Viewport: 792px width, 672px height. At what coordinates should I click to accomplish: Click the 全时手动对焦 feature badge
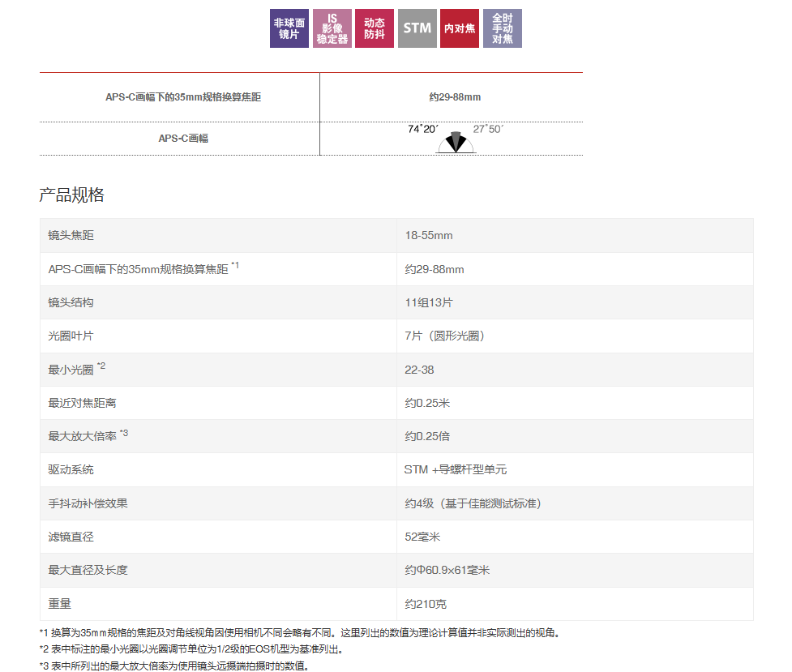503,28
